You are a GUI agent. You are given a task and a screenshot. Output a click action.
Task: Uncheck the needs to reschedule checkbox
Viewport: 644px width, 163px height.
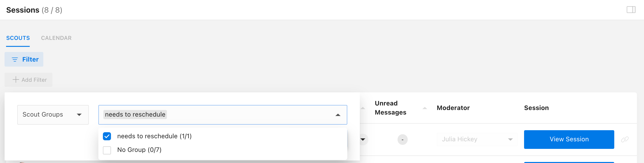(x=107, y=136)
